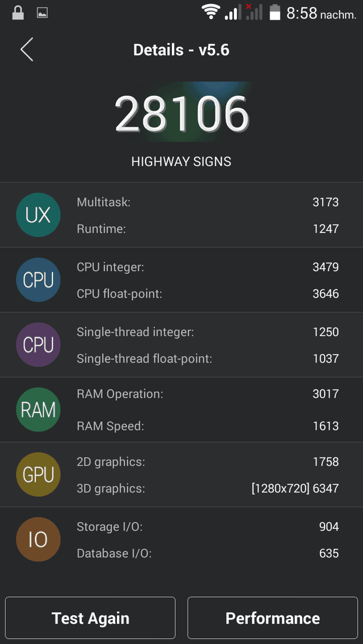Tap the lock icon in status bar

(x=18, y=13)
